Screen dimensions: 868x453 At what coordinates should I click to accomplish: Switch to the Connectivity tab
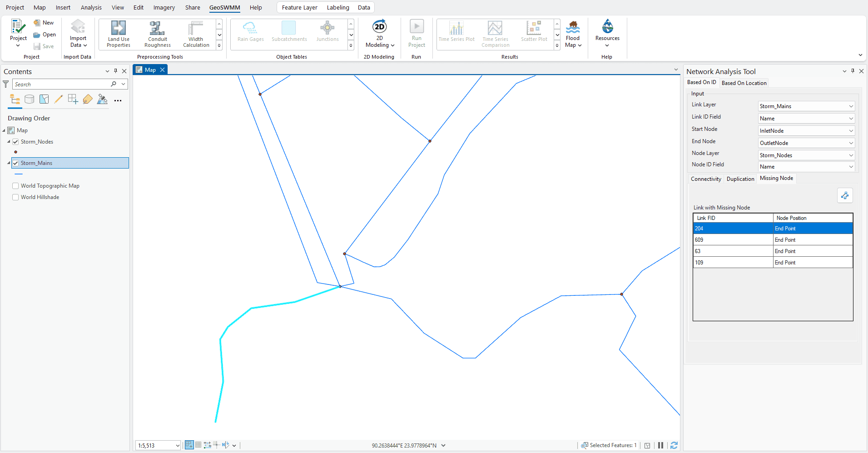point(705,179)
